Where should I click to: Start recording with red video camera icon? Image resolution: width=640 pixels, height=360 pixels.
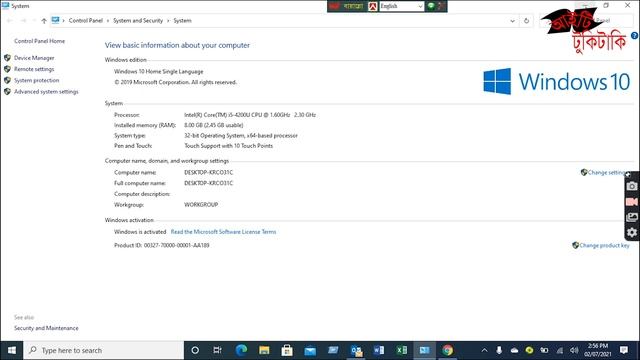click(x=632, y=202)
